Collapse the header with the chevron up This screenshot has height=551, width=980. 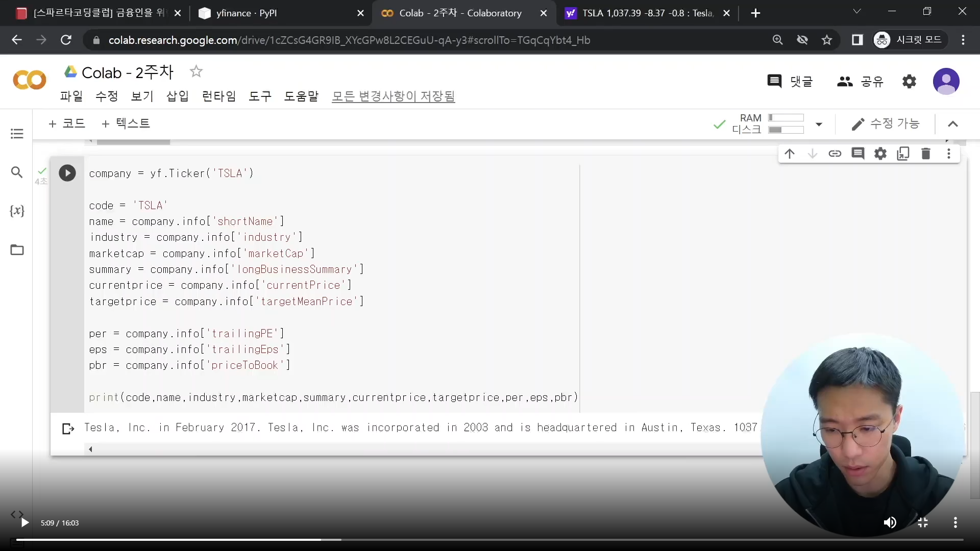pos(953,124)
